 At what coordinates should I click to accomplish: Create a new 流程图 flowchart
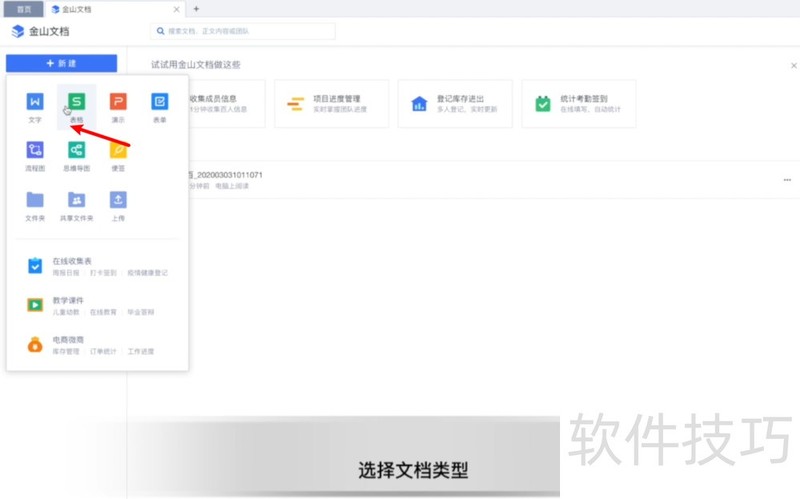click(35, 151)
